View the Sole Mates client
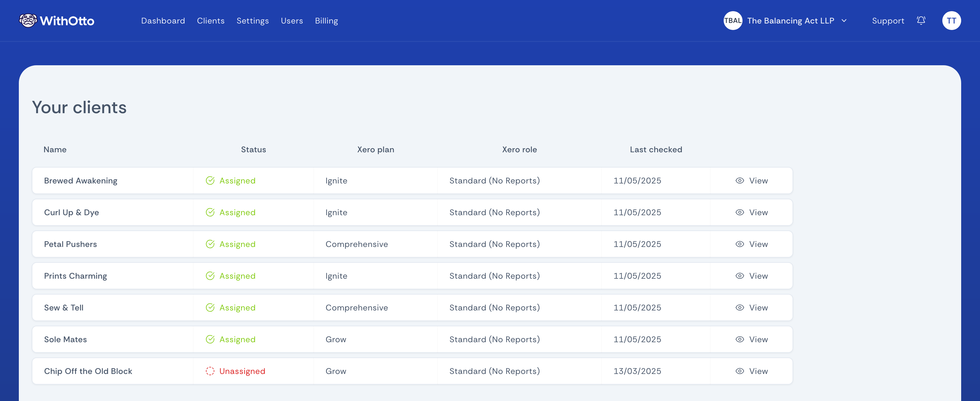 tap(751, 340)
